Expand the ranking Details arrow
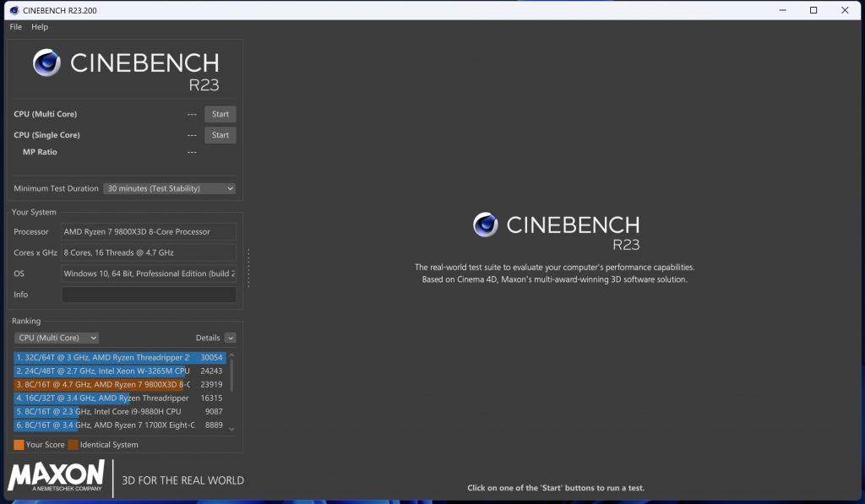 [230, 338]
